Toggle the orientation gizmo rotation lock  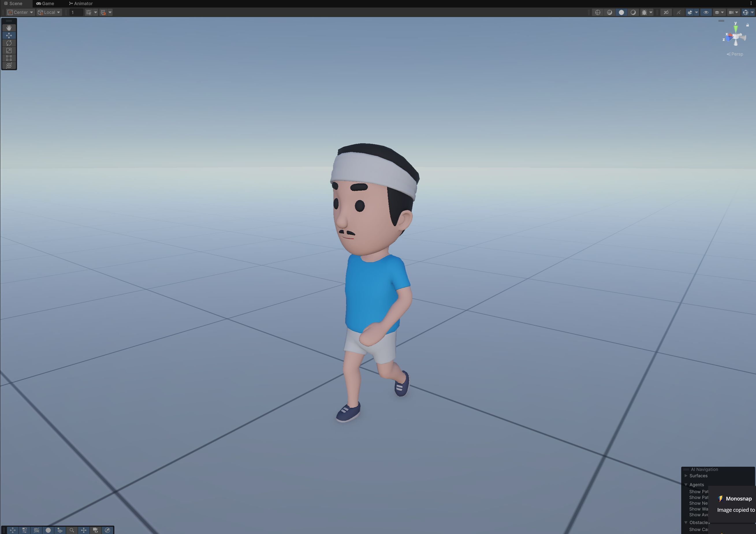pyautogui.click(x=747, y=25)
